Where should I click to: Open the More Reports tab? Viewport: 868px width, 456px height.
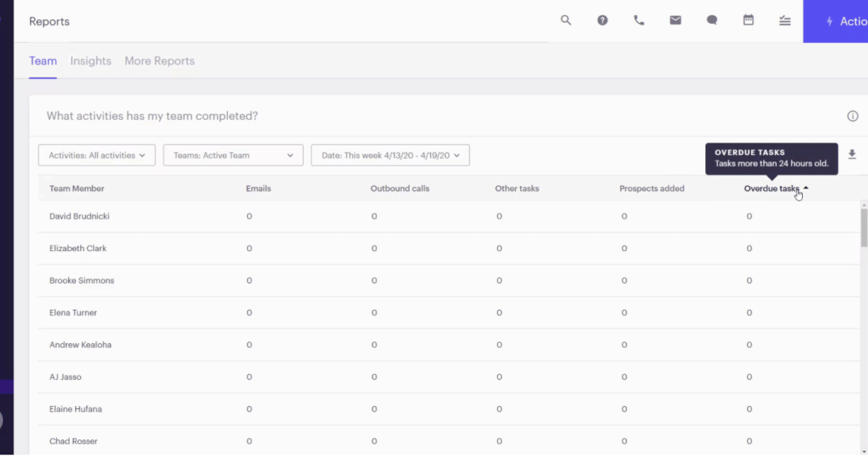159,61
